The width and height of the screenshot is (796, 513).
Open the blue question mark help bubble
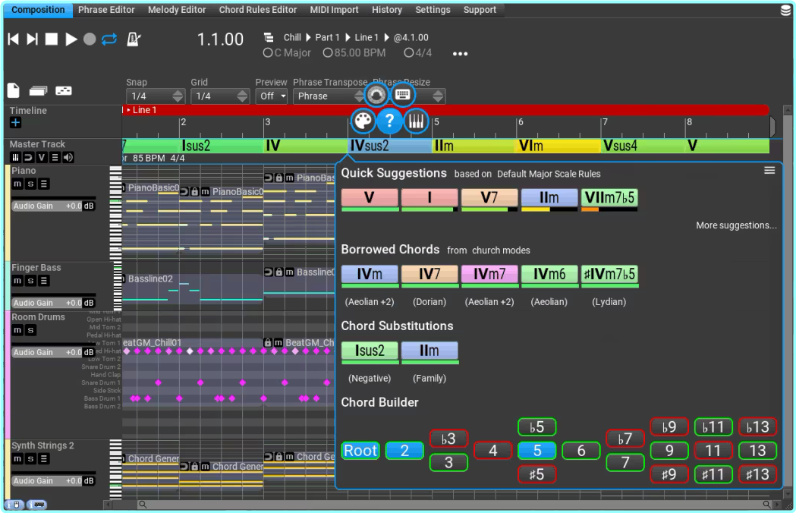(389, 121)
